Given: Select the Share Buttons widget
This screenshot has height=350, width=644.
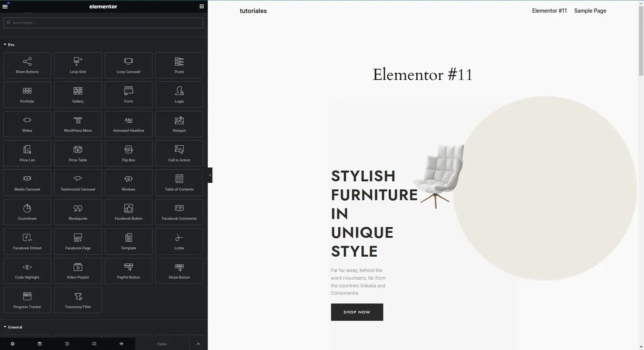Looking at the screenshot, I should (27, 65).
